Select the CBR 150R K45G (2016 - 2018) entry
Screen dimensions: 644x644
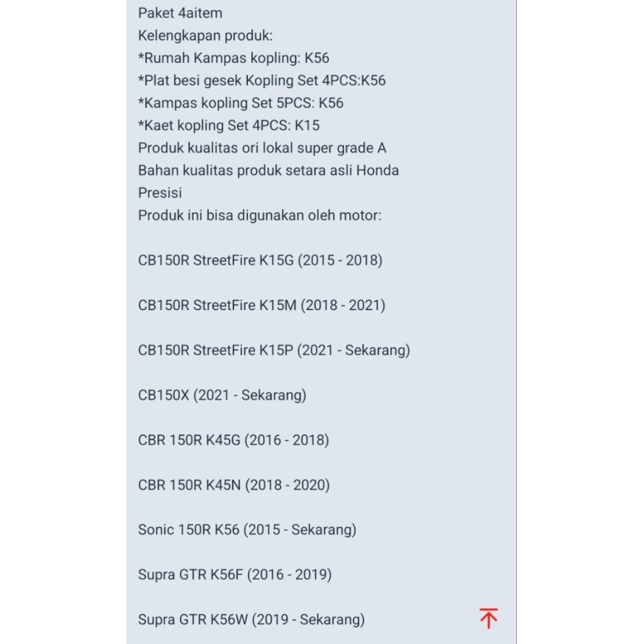[233, 440]
